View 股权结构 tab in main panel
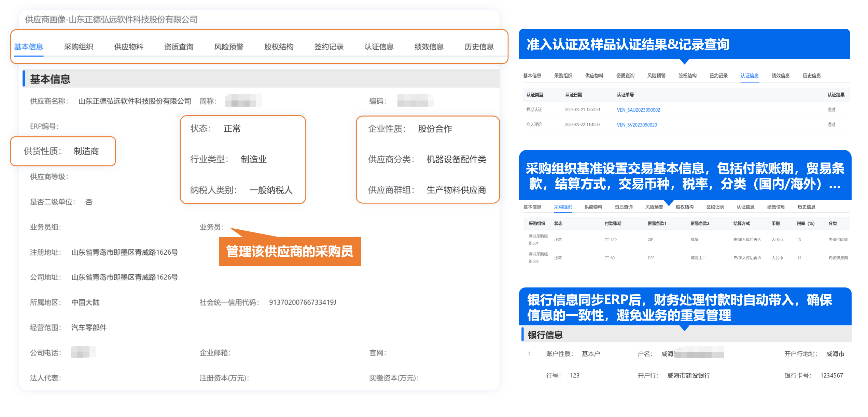Image resolution: width=868 pixels, height=417 pixels. [x=279, y=47]
